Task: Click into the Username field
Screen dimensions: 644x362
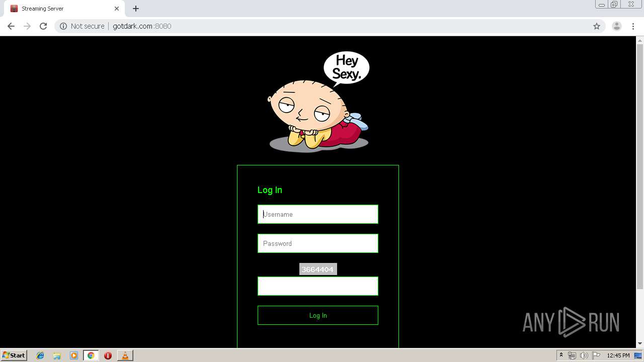Action: pyautogui.click(x=318, y=214)
